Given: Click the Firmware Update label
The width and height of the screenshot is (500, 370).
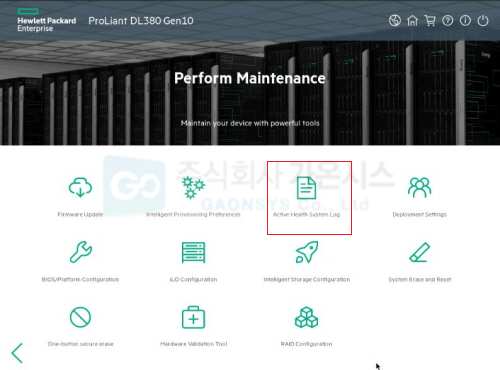Looking at the screenshot, I should point(80,214).
